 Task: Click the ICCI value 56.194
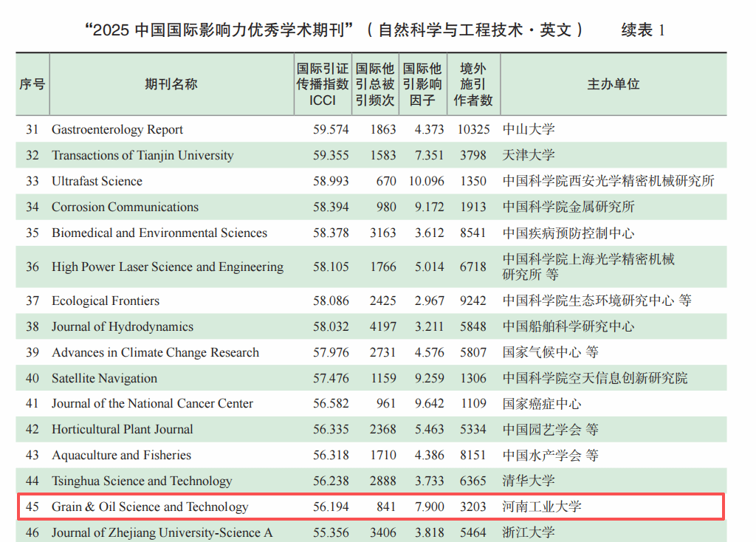(x=331, y=507)
